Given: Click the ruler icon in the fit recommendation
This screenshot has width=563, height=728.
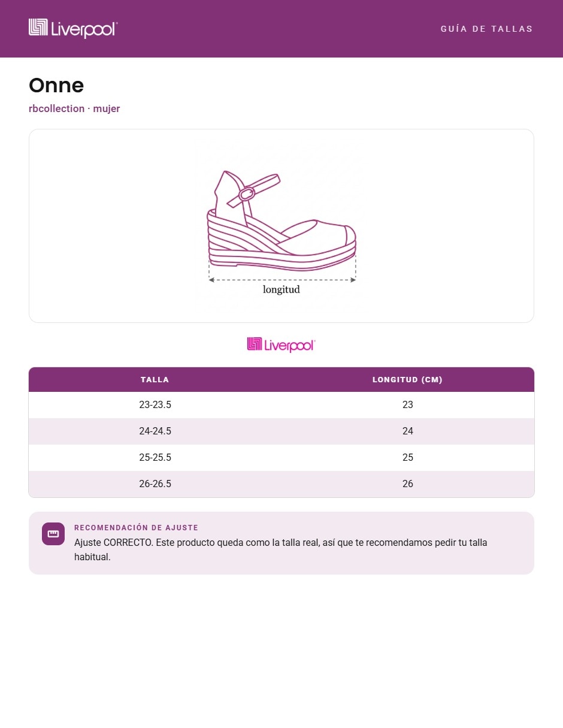Looking at the screenshot, I should [53, 534].
